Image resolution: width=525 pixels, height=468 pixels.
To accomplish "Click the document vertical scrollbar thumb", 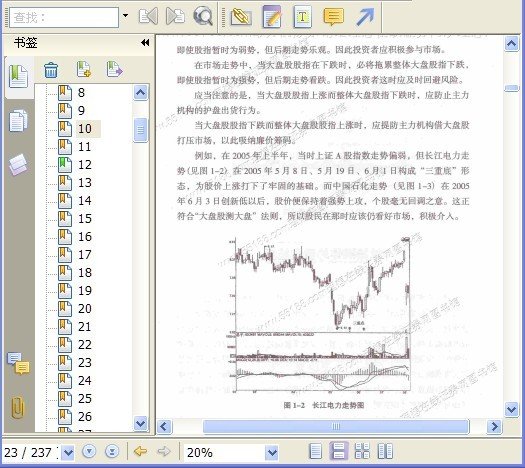I will tap(512, 88).
